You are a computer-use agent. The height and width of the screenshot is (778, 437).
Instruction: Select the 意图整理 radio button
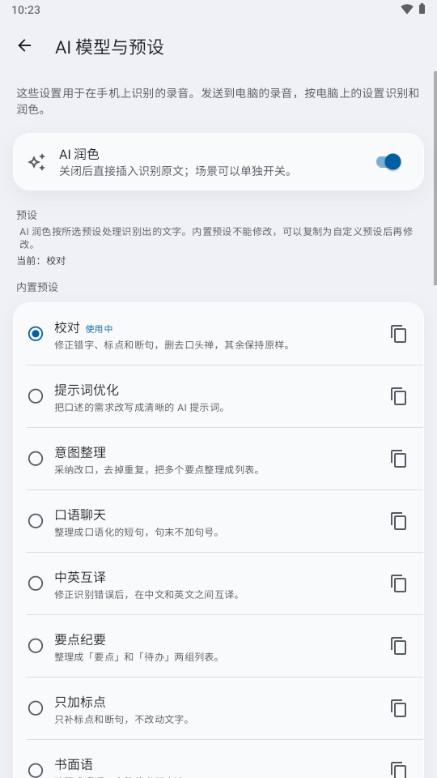pos(35,458)
